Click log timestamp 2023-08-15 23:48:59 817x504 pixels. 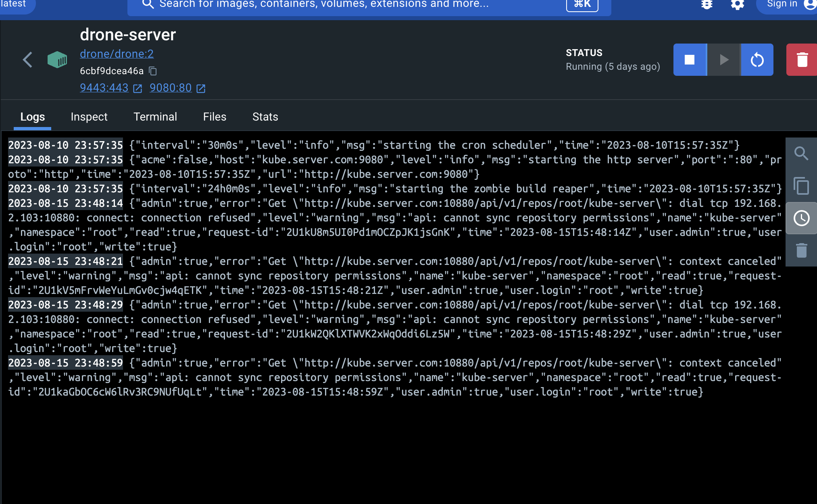(x=65, y=363)
